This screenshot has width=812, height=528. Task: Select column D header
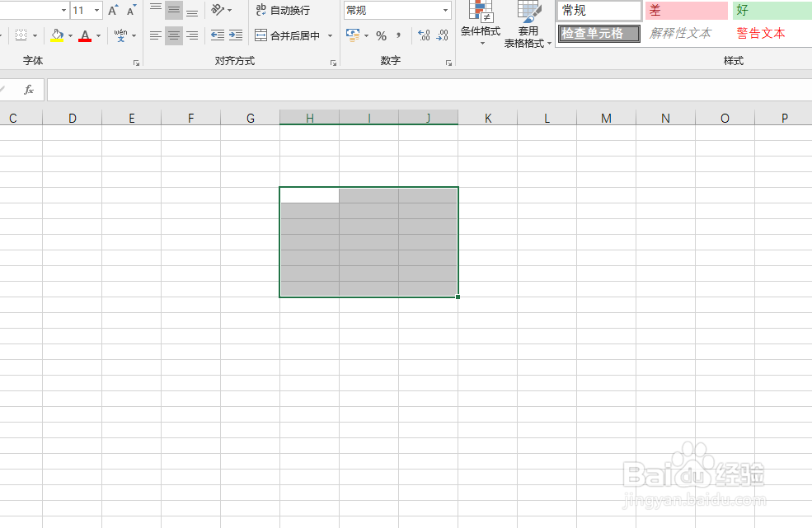(x=72, y=118)
